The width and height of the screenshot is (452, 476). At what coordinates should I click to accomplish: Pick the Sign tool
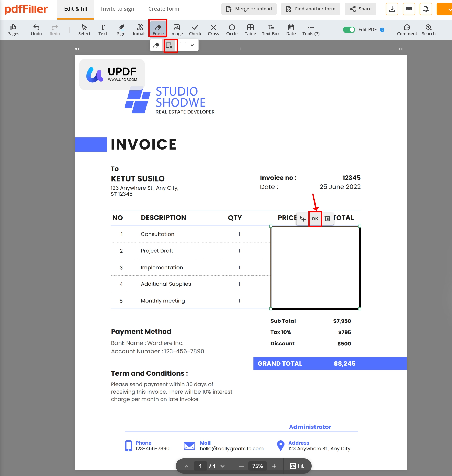[121, 30]
